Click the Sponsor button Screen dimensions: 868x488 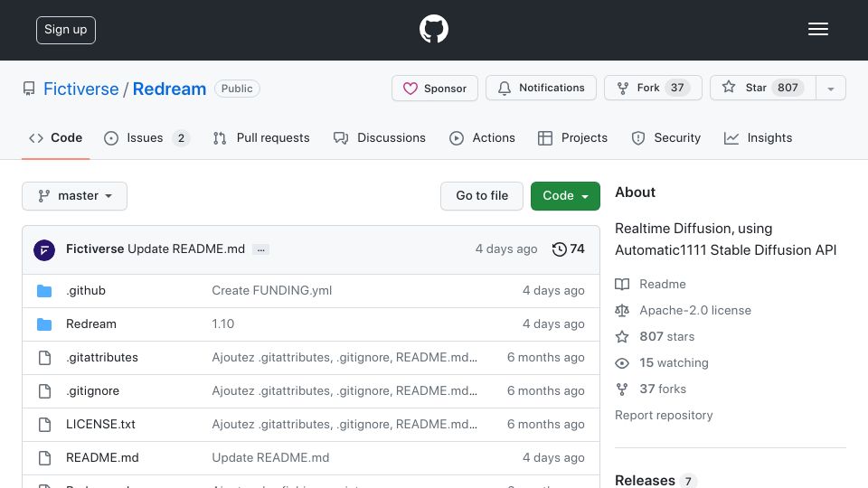pos(435,88)
